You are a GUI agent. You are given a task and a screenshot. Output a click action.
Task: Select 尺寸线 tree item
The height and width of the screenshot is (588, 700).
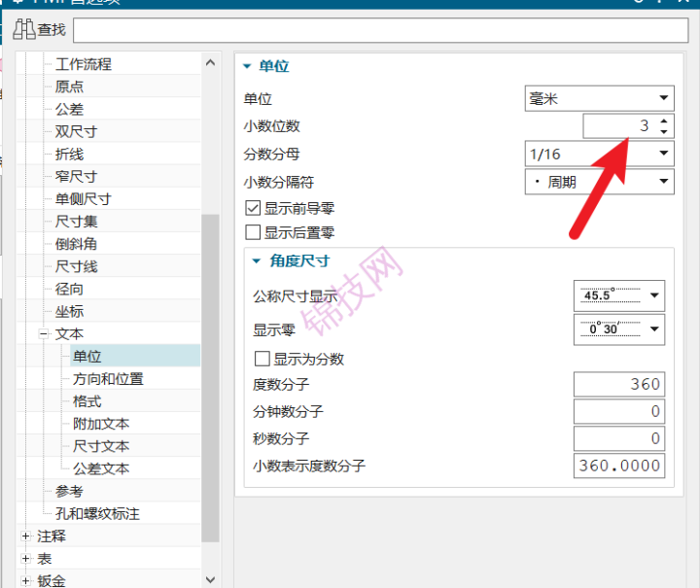pyautogui.click(x=77, y=266)
